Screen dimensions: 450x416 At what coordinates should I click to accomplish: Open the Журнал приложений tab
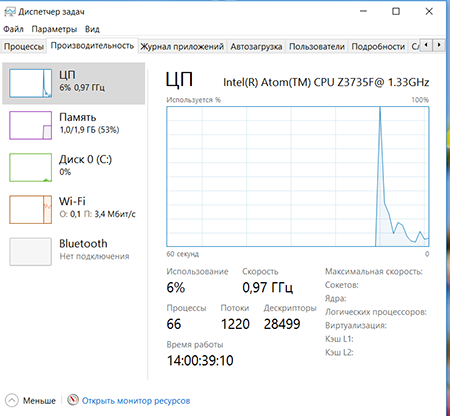tap(182, 46)
